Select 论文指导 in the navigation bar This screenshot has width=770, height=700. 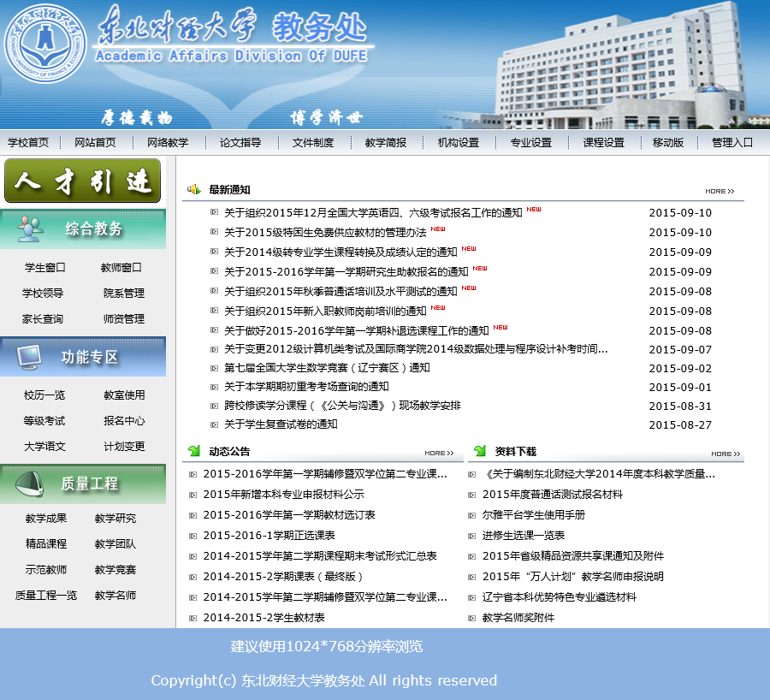(240, 142)
